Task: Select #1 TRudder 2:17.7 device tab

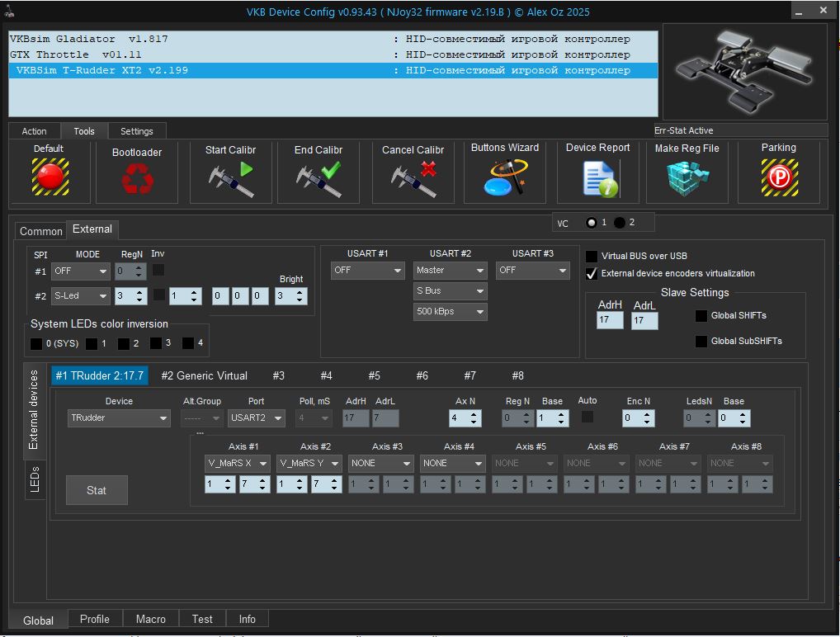Action: pos(100,376)
